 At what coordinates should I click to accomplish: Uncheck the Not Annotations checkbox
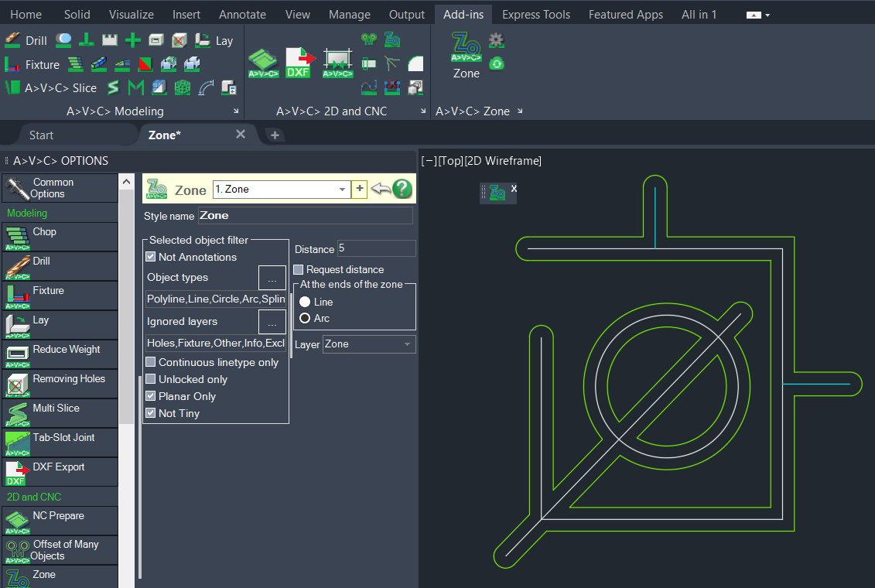pyautogui.click(x=151, y=257)
